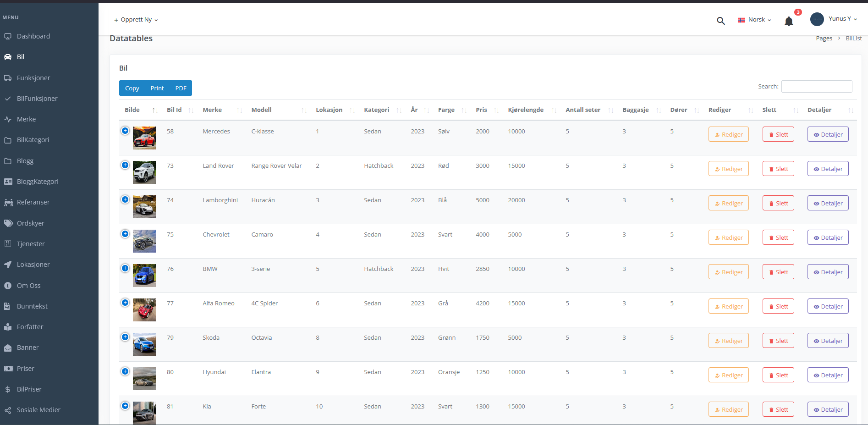This screenshot has width=868, height=425.
Task: Open the search magnifier icon in header
Action: click(720, 21)
